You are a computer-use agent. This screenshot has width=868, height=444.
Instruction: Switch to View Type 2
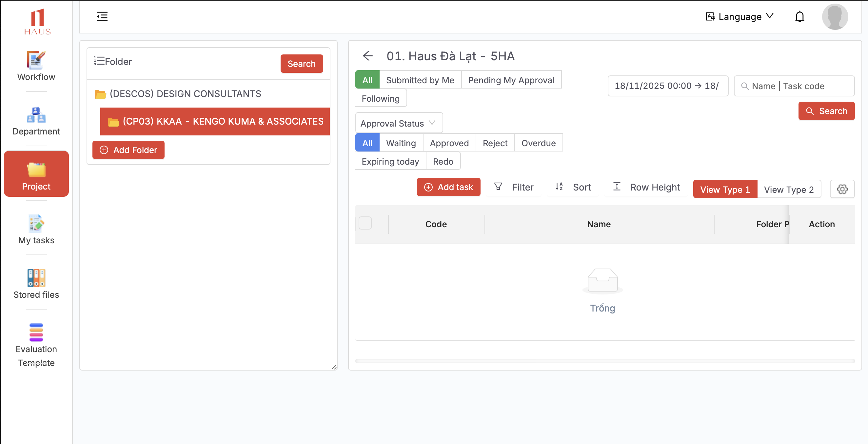pyautogui.click(x=788, y=190)
